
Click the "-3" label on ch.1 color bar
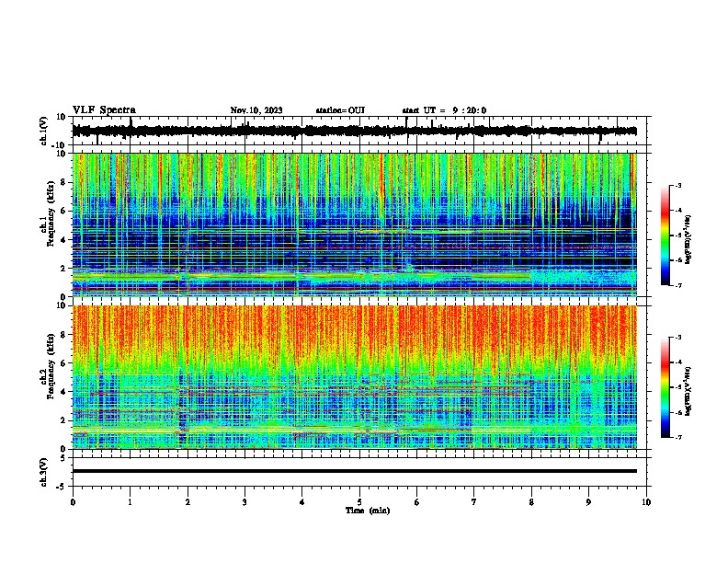click(678, 185)
